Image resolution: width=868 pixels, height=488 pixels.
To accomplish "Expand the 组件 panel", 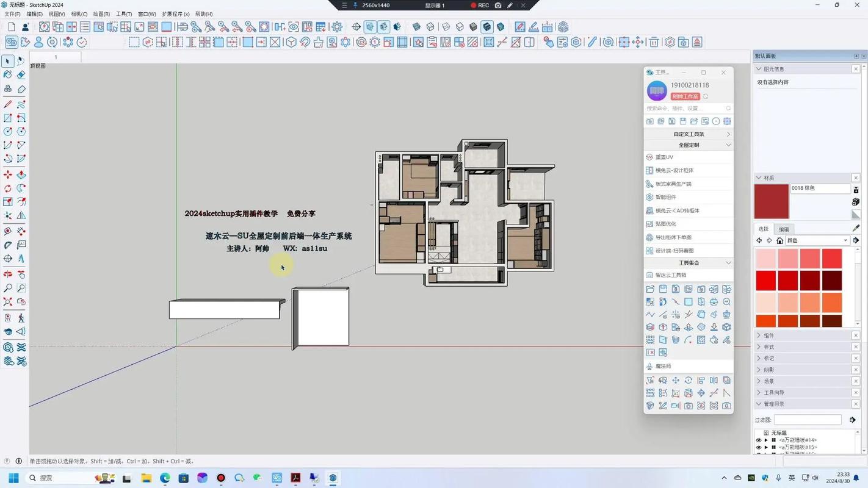I will (759, 335).
